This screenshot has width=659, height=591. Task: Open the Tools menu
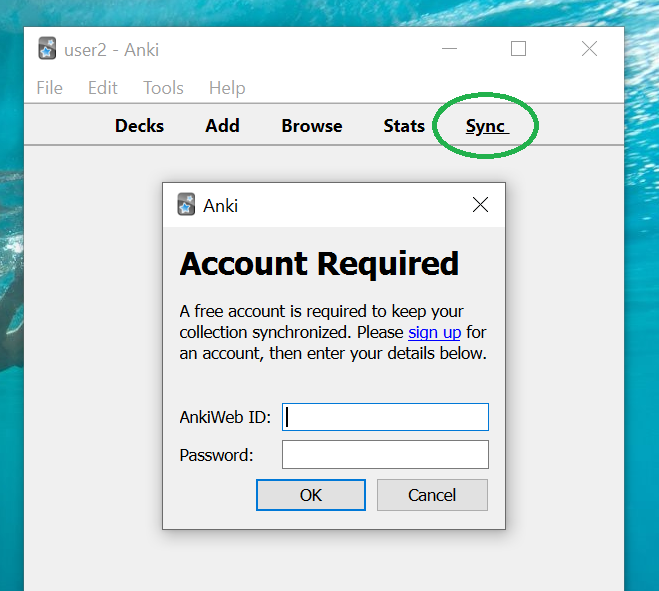click(x=163, y=88)
